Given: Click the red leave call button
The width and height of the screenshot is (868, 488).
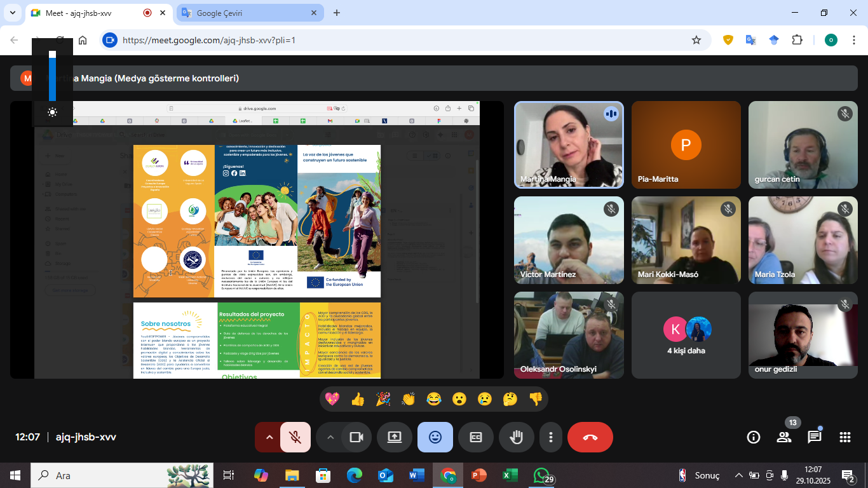Looking at the screenshot, I should pyautogui.click(x=590, y=437).
